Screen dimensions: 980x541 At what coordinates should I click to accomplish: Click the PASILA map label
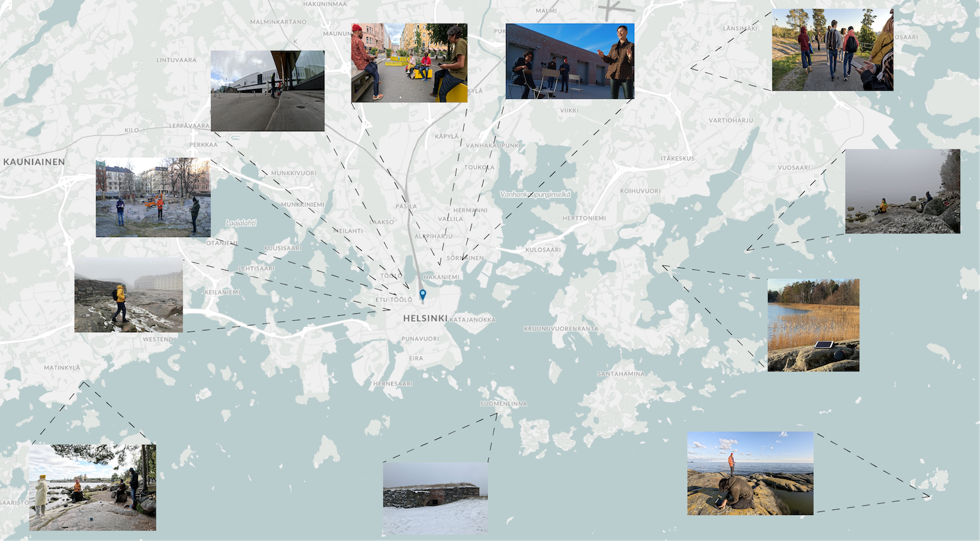[406, 206]
